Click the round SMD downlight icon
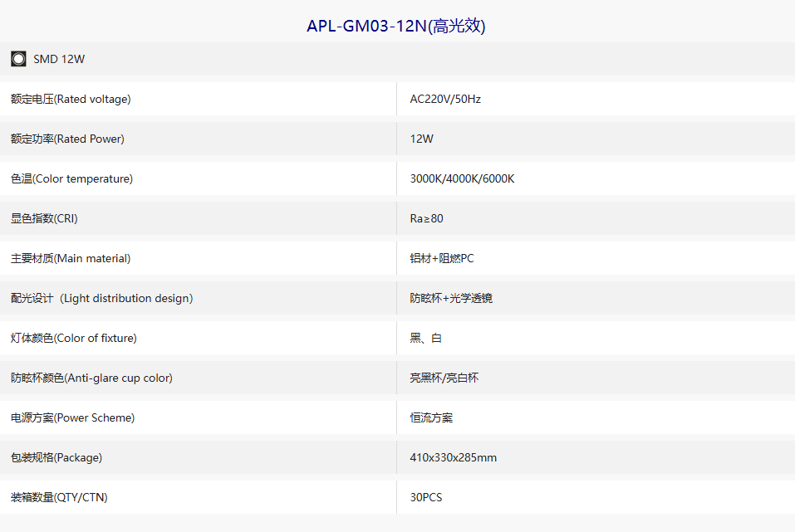Viewport: 795px width, 532px height. (19, 59)
